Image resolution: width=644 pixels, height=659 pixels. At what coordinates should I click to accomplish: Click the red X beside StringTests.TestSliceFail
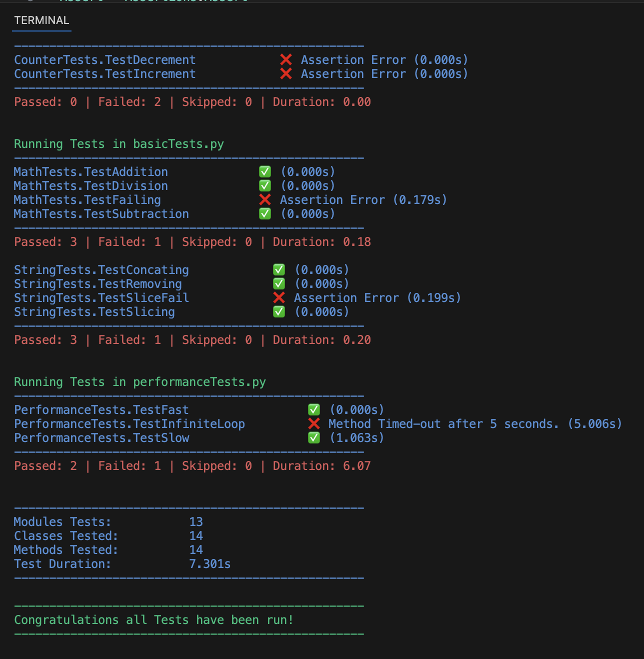(278, 297)
